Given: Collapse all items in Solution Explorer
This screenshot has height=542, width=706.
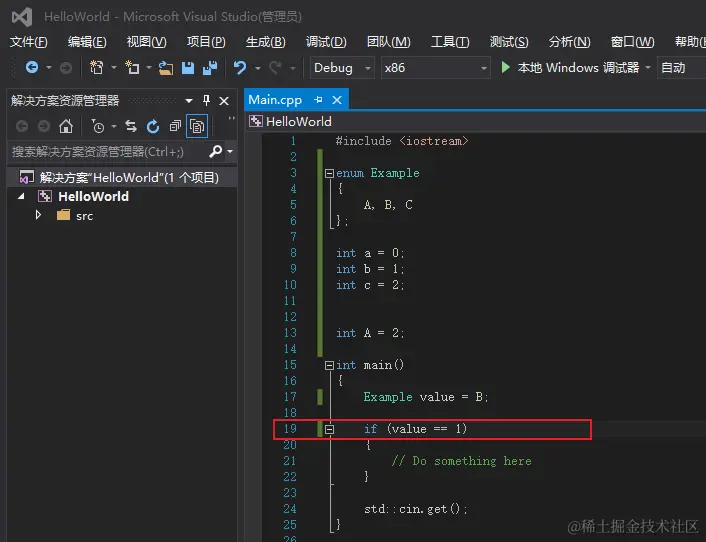Looking at the screenshot, I should pos(175,126).
